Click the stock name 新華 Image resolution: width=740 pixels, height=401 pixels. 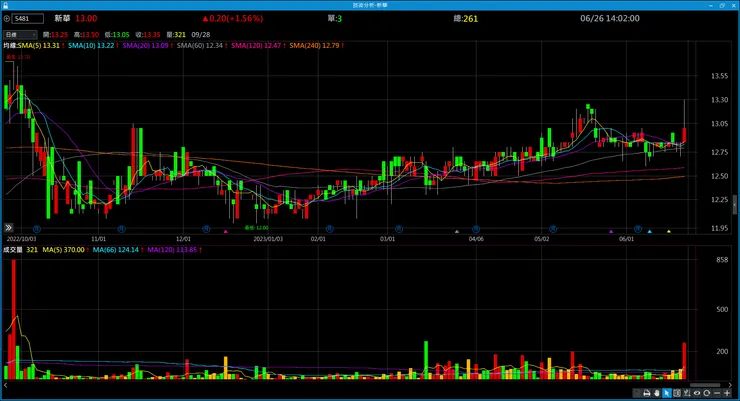(x=62, y=18)
